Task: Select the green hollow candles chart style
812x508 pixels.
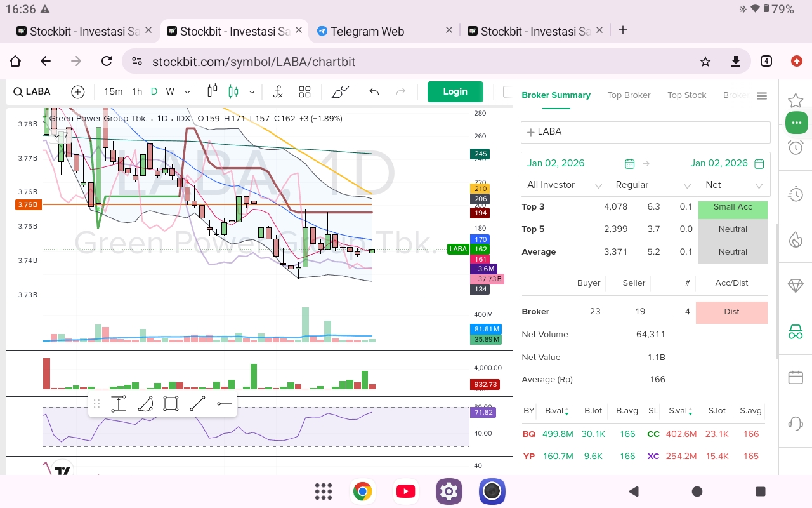Action: coord(233,91)
